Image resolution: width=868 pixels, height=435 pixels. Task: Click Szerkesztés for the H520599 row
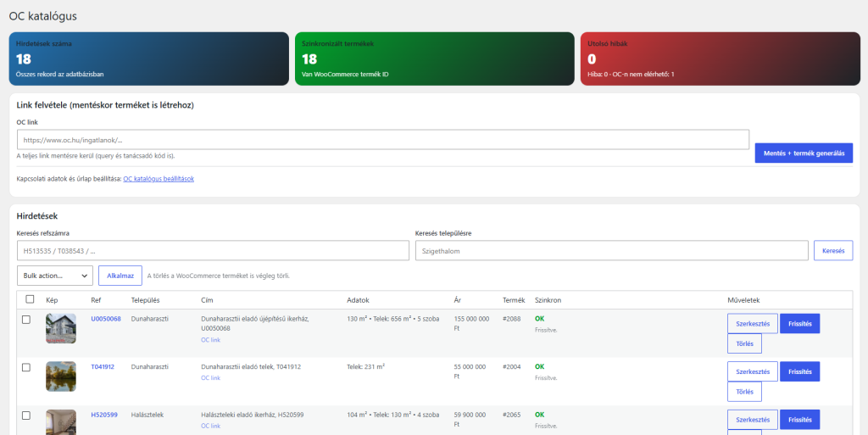click(x=753, y=420)
